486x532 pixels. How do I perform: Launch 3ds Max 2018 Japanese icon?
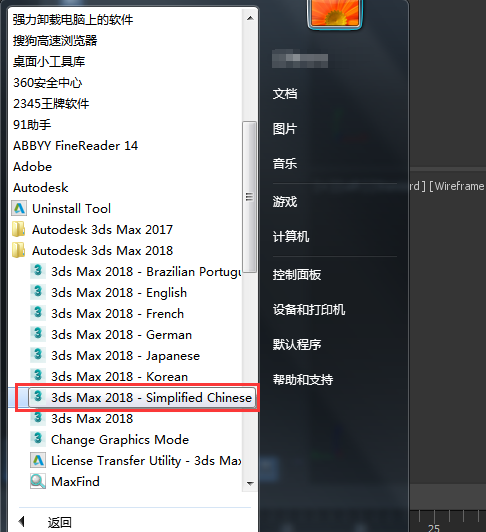pos(38,355)
